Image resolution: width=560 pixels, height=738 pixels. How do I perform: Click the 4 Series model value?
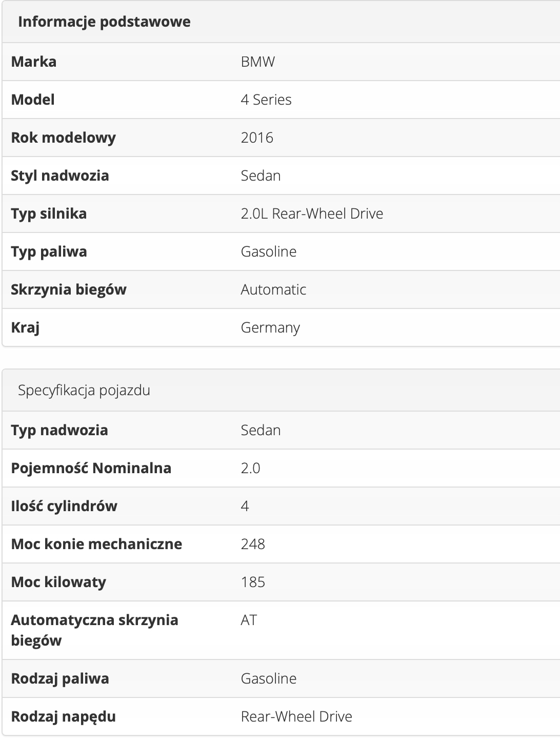(266, 100)
